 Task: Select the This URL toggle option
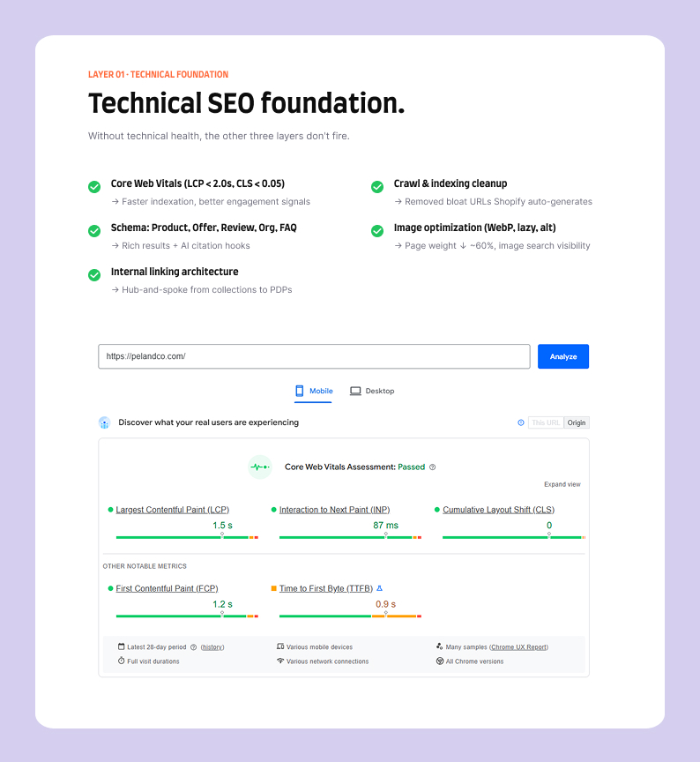(x=546, y=422)
